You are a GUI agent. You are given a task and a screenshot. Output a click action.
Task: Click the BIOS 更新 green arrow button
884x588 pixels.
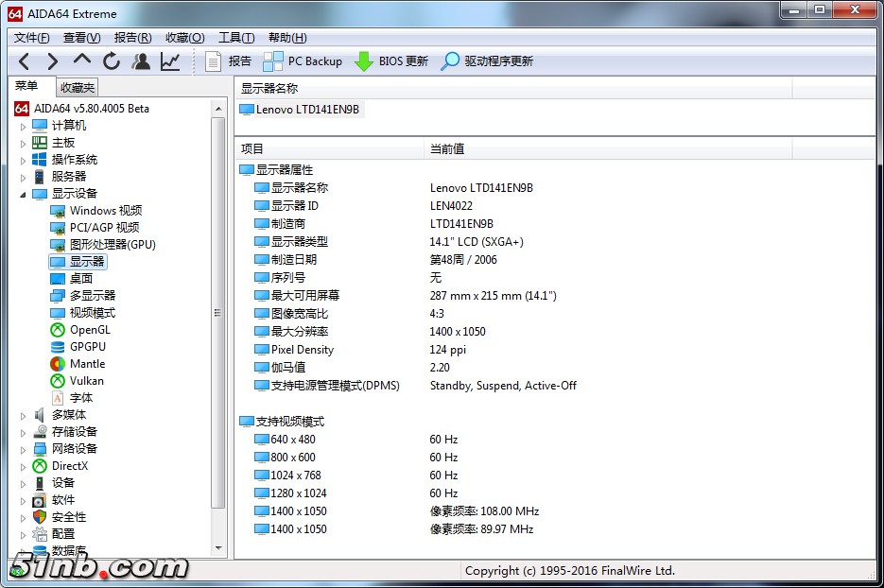click(390, 61)
